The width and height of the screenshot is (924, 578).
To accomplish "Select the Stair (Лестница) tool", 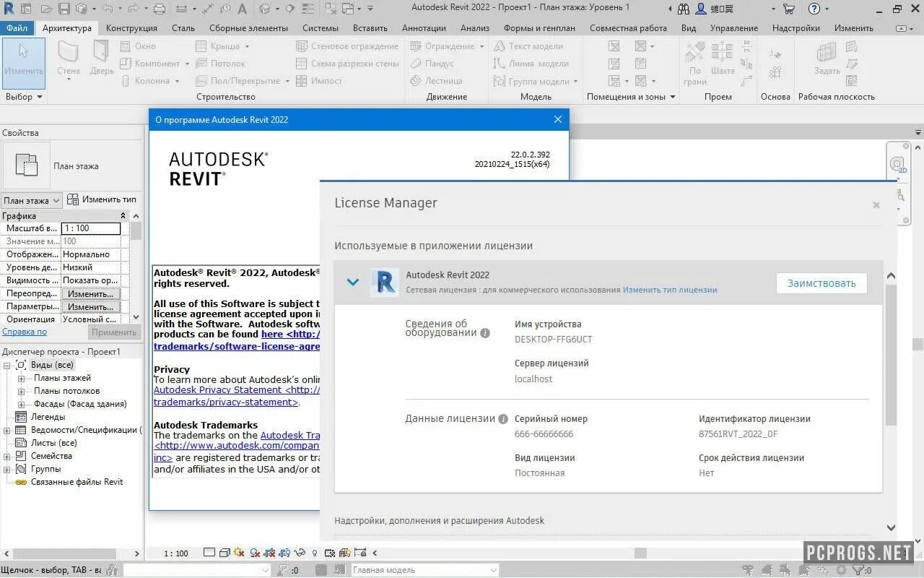I will [x=436, y=81].
